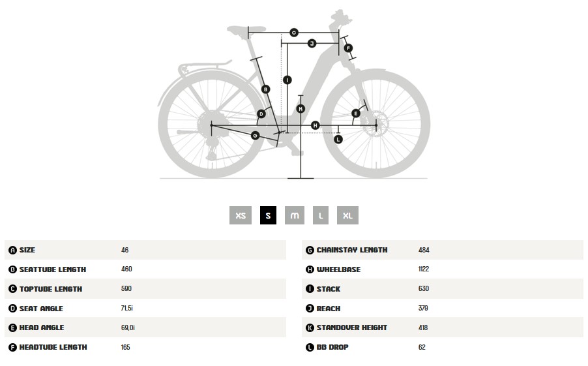Click the G chainstay marker on diagram
This screenshot has height=366, width=588.
coord(256,135)
